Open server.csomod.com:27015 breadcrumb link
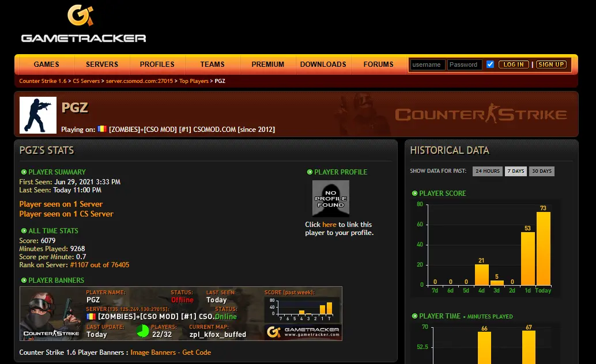The image size is (596, 364). pos(139,81)
